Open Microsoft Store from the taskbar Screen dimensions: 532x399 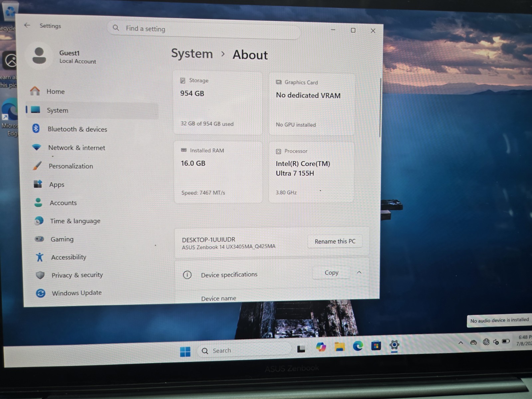tap(376, 346)
